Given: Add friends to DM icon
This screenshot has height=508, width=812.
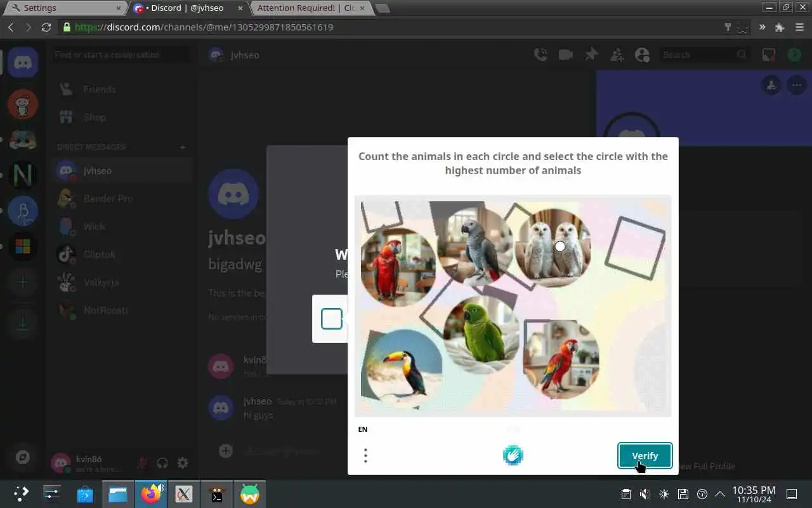Looking at the screenshot, I should pos(617,55).
